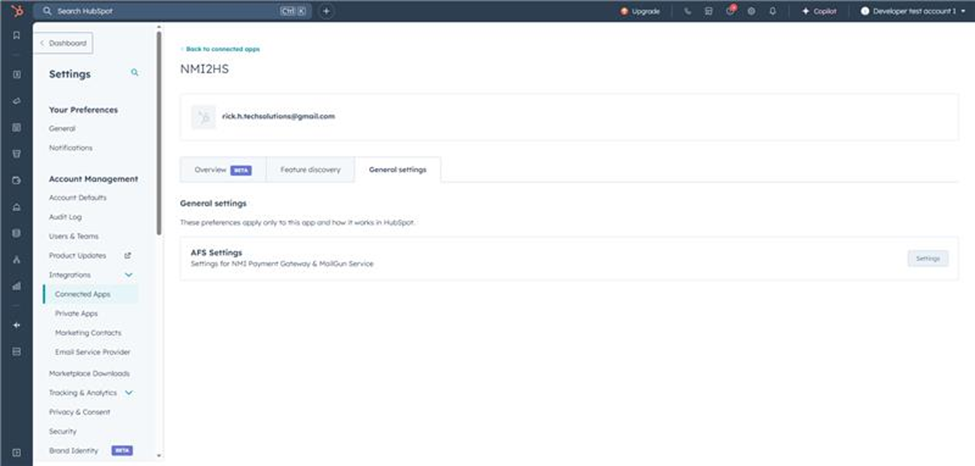Switch to the Feature discovery tab

click(x=310, y=170)
